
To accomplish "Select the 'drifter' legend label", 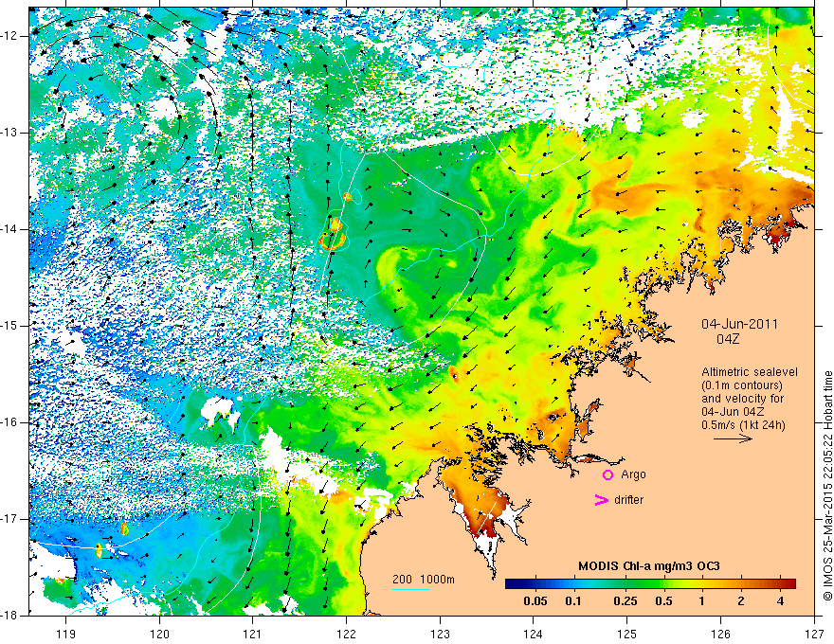I will 628,500.
